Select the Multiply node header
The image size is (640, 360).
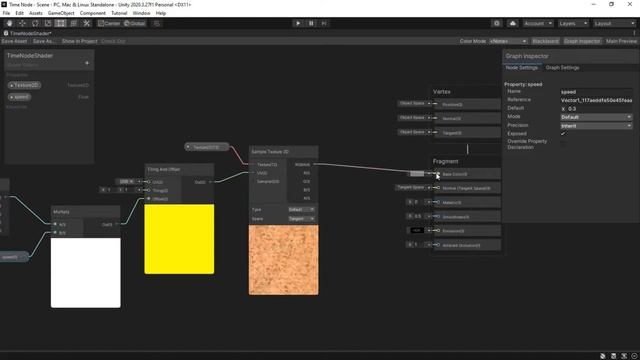(x=86, y=212)
